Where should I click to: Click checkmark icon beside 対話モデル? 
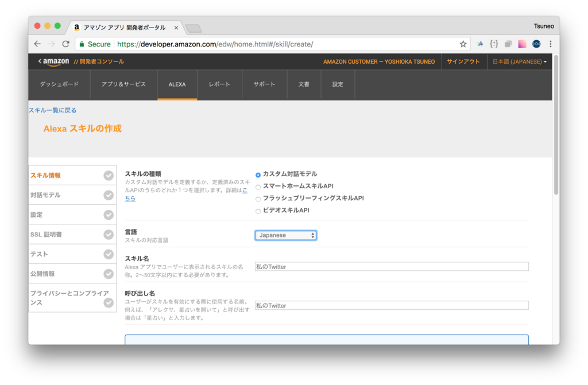point(109,195)
